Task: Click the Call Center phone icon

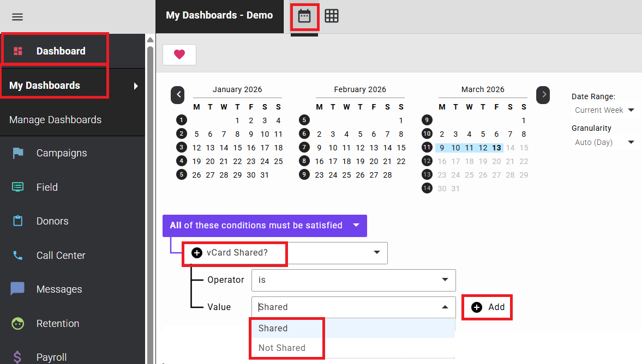Action: click(17, 255)
